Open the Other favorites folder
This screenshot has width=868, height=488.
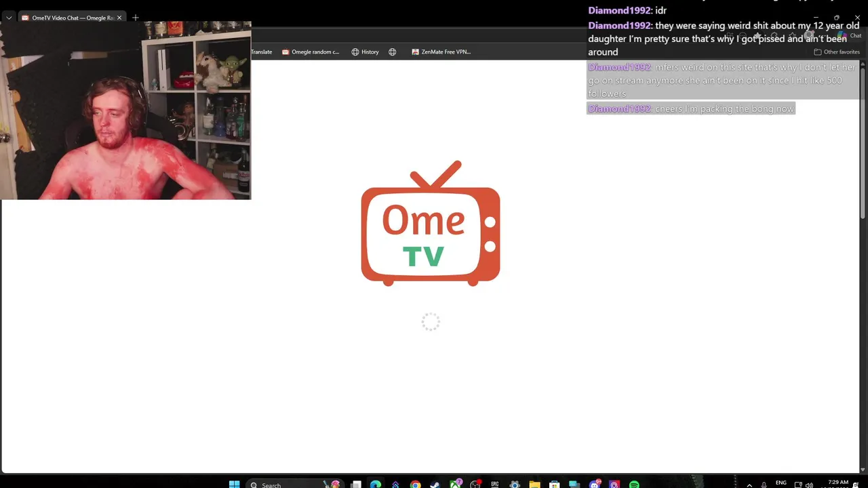pyautogui.click(x=837, y=52)
